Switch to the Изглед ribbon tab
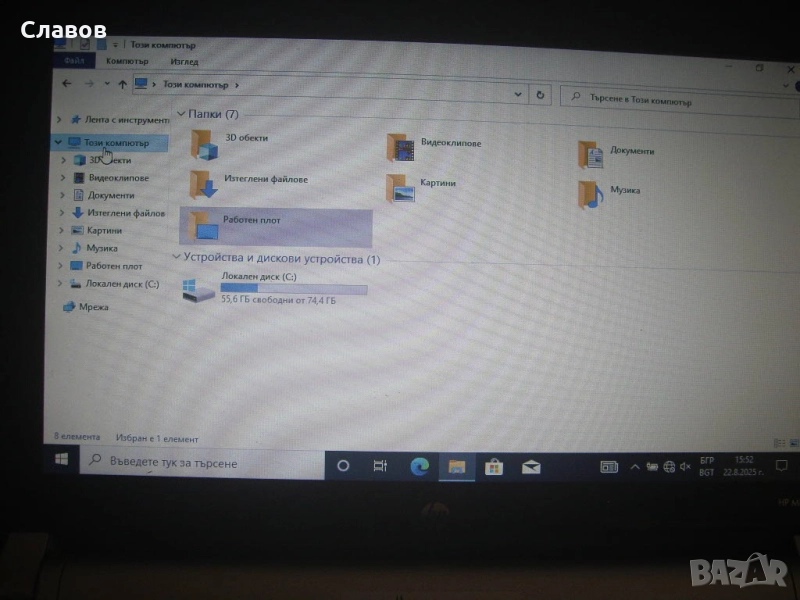This screenshot has height=600, width=800. point(184,61)
